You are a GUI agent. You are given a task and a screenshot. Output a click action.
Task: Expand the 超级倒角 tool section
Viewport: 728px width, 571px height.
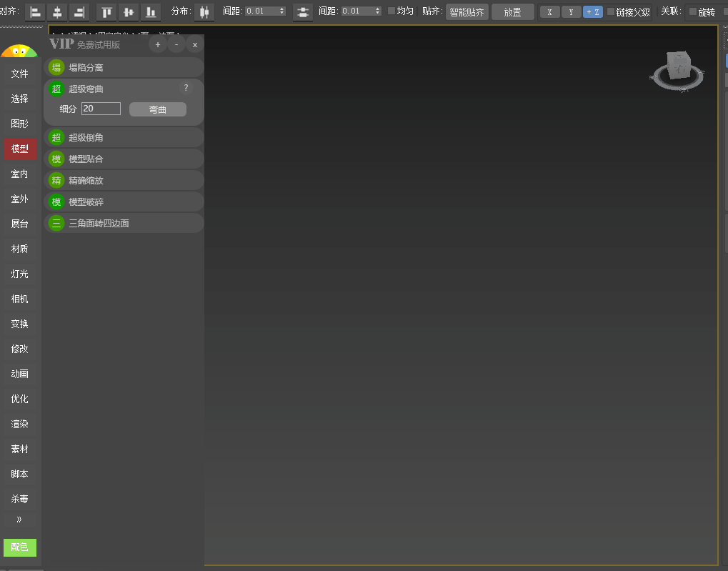pos(124,137)
